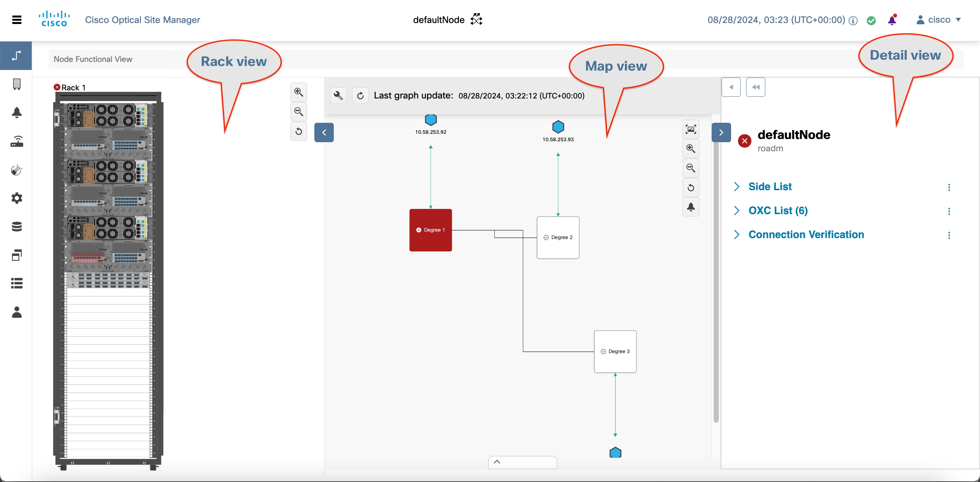The width and height of the screenshot is (980, 482).
Task: Open OXC List options menu
Action: (x=949, y=211)
